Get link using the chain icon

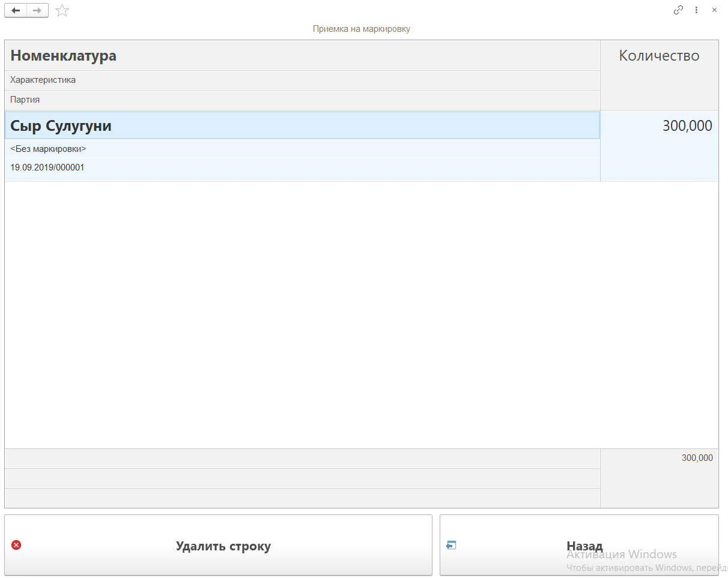678,10
